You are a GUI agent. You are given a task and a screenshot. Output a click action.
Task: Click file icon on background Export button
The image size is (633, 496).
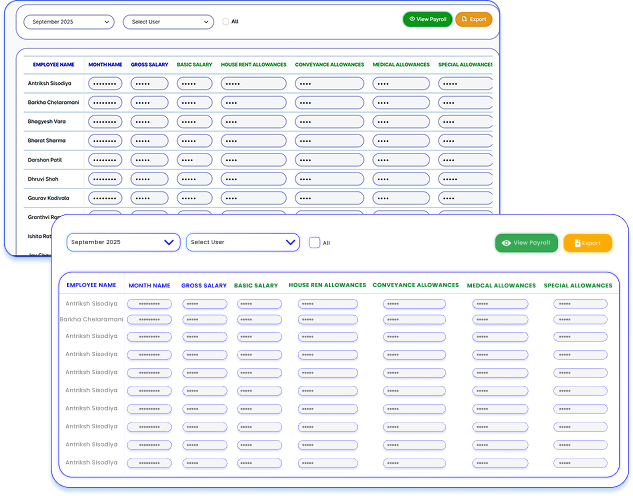click(464, 19)
